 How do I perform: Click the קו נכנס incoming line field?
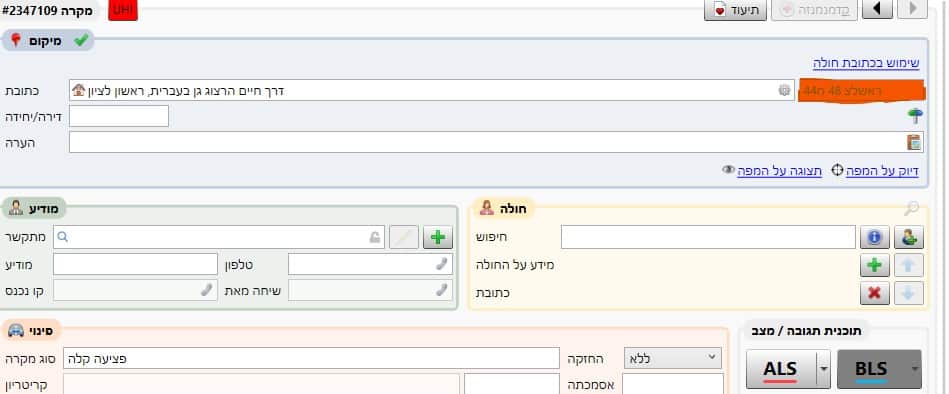(135, 290)
